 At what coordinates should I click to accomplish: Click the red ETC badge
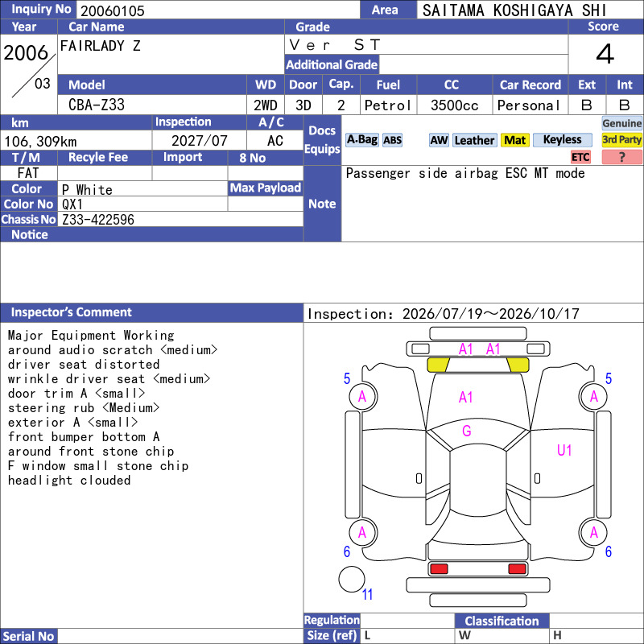pyautogui.click(x=580, y=157)
